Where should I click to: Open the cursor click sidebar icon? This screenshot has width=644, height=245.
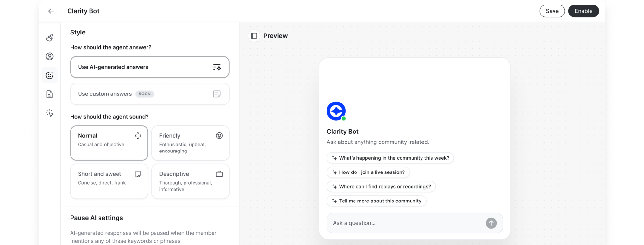[x=50, y=113]
